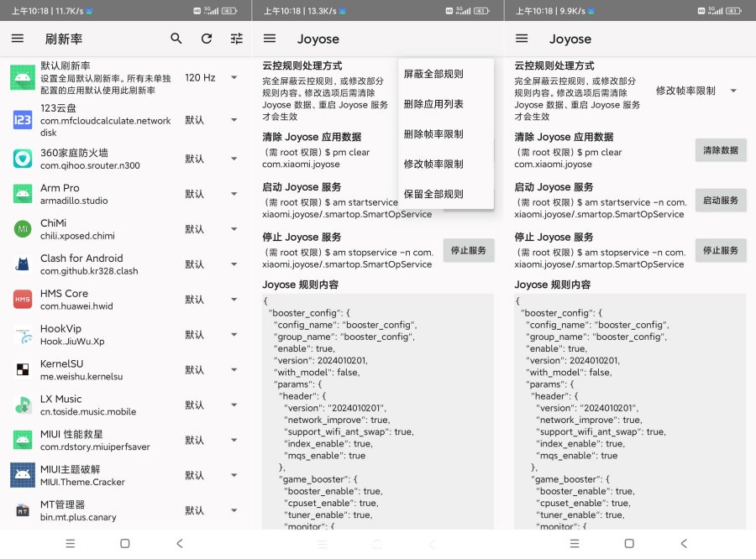Click the HMS Core app icon
Screen dimensions: 756x559
tap(23, 300)
